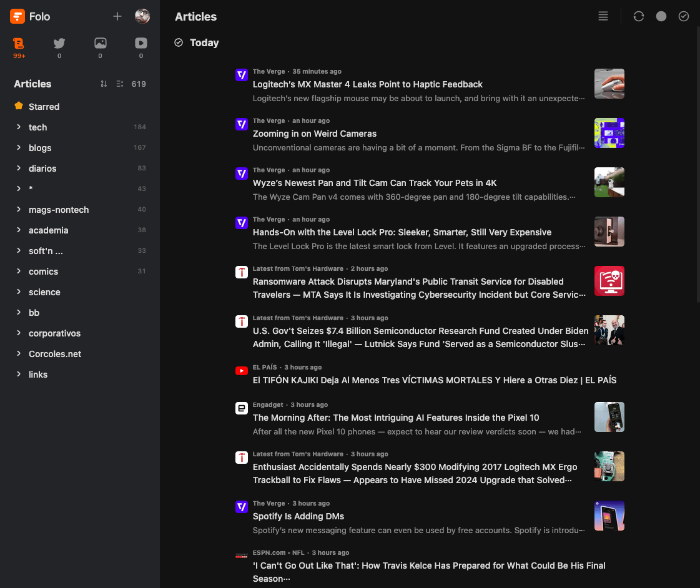Mark all as read checkmark icon
Viewport: 700px width, 588px height.
[x=684, y=16]
